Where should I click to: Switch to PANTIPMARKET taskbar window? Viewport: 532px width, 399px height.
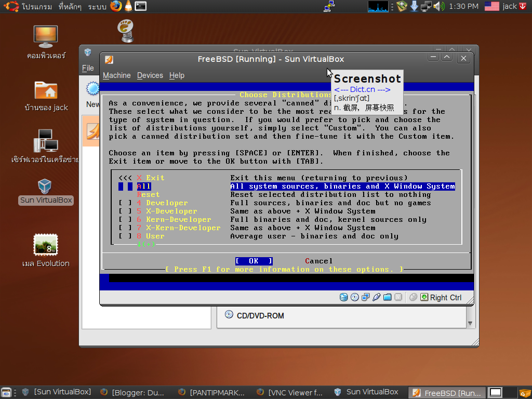211,393
